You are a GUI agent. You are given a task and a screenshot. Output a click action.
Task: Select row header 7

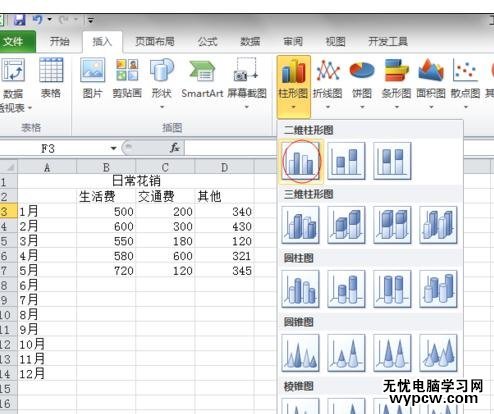pos(8,270)
